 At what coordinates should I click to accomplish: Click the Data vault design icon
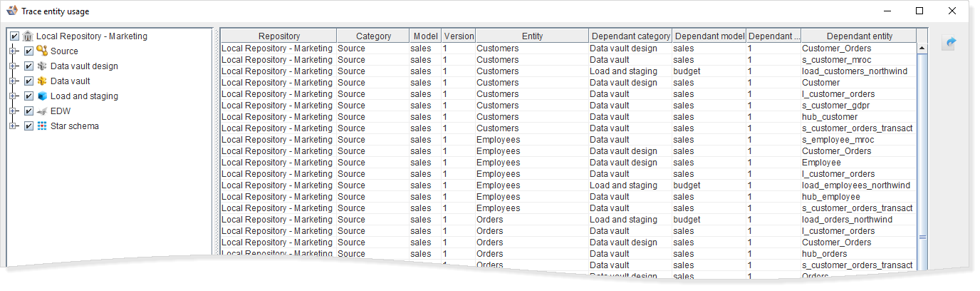pyautogui.click(x=42, y=66)
